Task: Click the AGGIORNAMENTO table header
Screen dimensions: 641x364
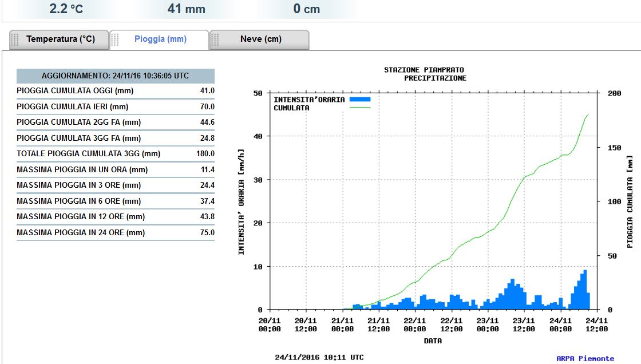Action: [115, 76]
